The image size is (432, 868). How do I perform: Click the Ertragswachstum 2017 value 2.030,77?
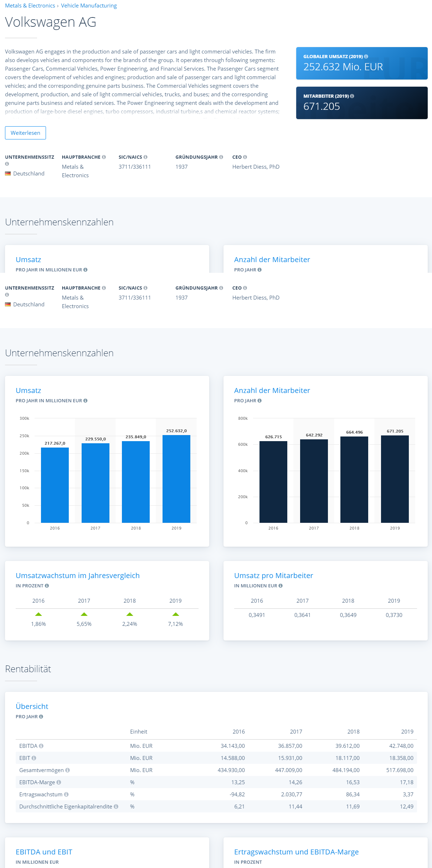[x=292, y=794]
